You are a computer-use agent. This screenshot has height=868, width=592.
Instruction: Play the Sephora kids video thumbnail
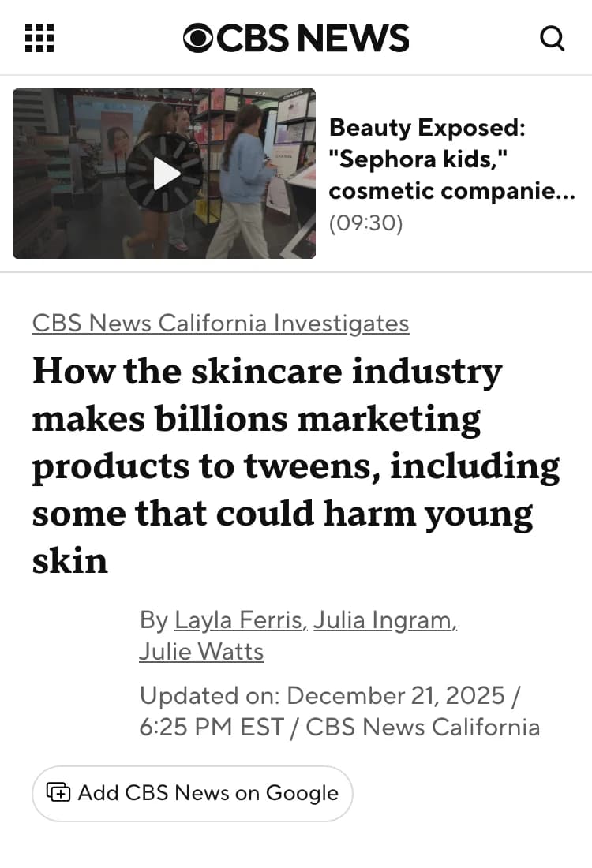click(164, 174)
